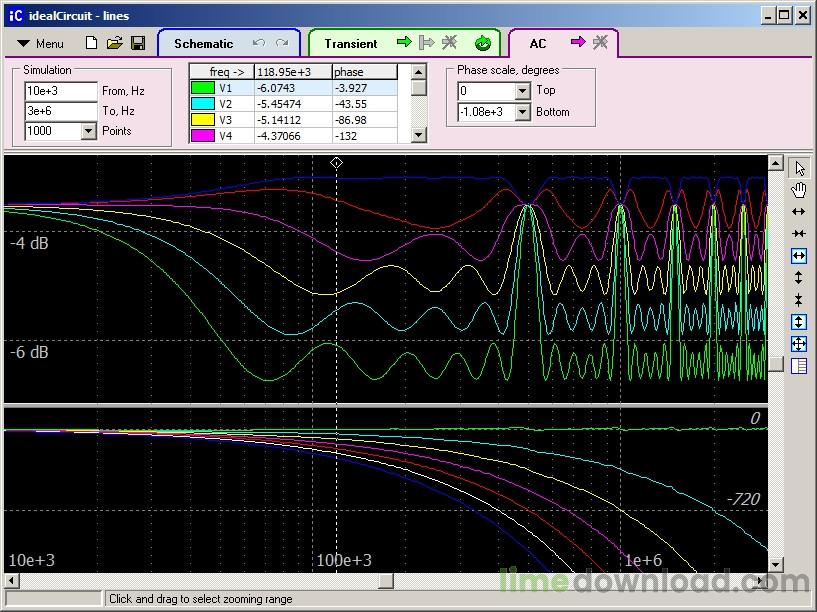Click the value -4.37066 in V4 row
The height and width of the screenshot is (612, 817).
[279, 136]
